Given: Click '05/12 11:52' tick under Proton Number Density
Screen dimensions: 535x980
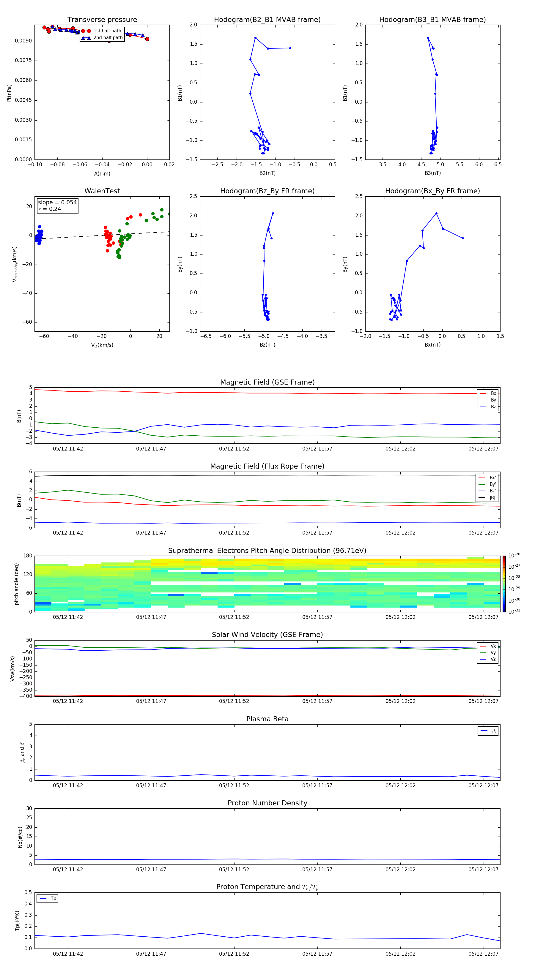Looking at the screenshot, I should pos(234,870).
